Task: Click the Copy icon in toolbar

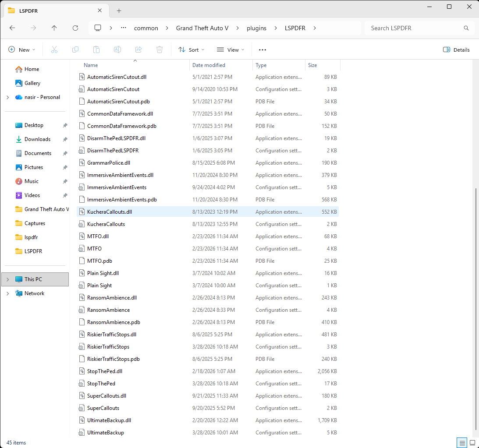Action: [75, 50]
